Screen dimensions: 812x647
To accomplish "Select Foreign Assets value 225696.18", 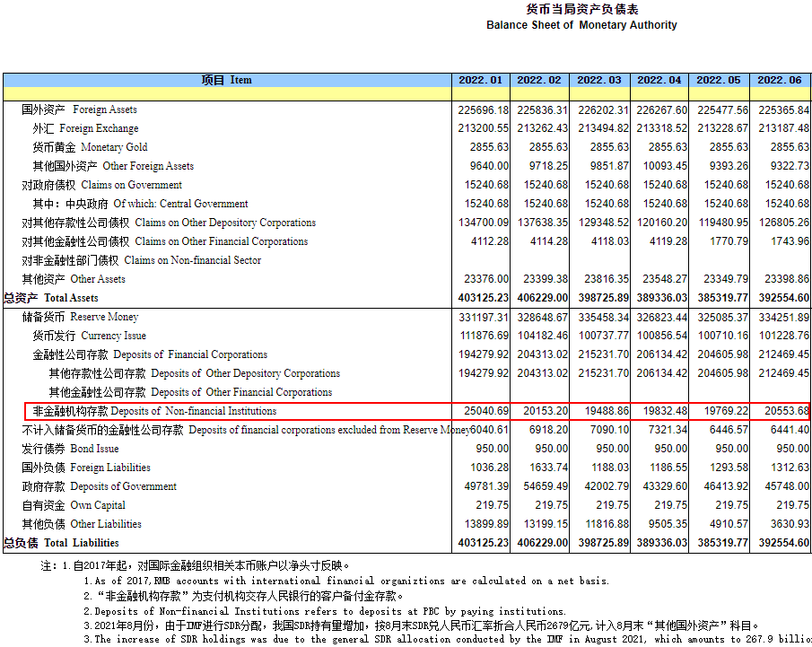I will point(483,109).
